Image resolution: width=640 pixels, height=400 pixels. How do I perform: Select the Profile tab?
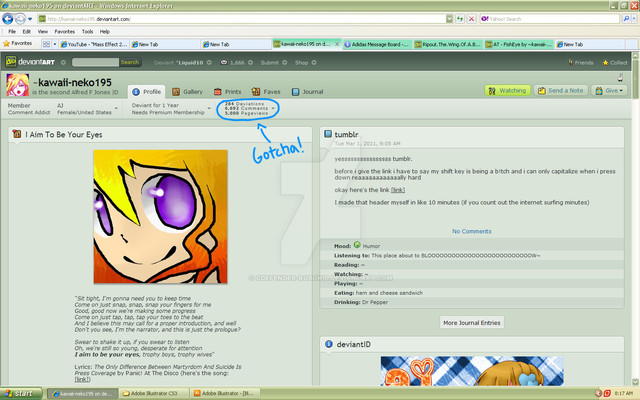click(146, 92)
